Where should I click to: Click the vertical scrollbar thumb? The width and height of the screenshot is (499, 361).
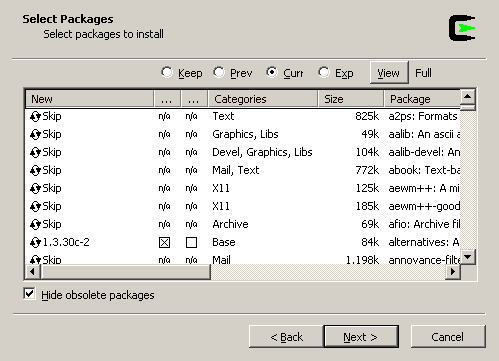tap(468, 108)
